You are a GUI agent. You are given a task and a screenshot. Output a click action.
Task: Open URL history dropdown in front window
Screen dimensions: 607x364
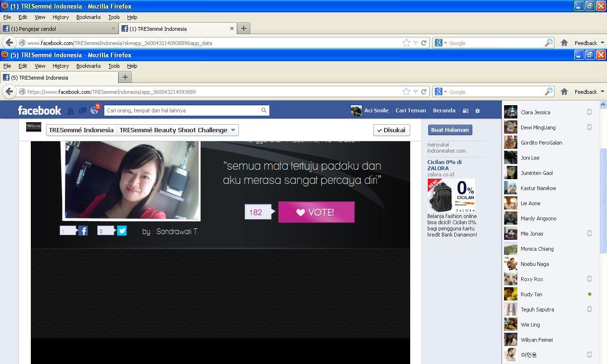click(x=415, y=91)
